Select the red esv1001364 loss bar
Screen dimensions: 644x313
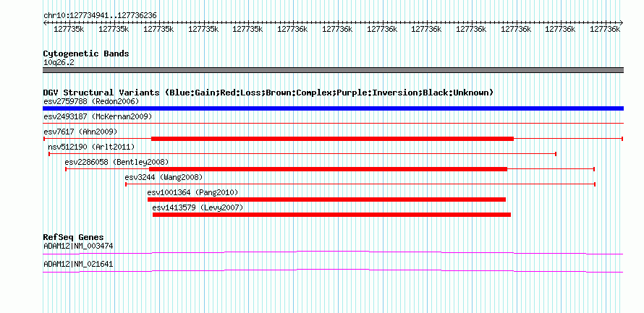(326, 200)
